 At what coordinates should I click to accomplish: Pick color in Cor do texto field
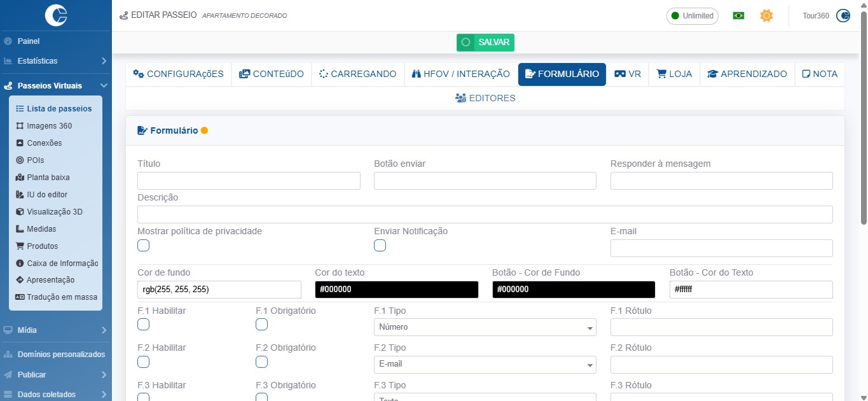[396, 290]
